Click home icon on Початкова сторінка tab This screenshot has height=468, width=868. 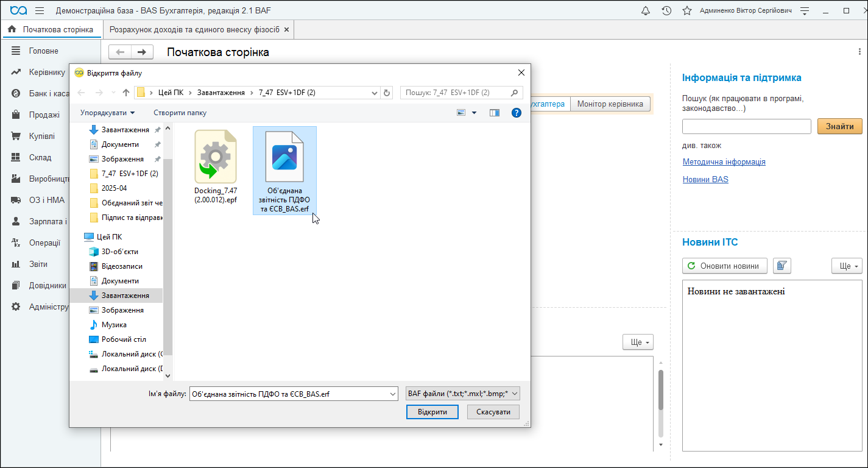point(12,29)
